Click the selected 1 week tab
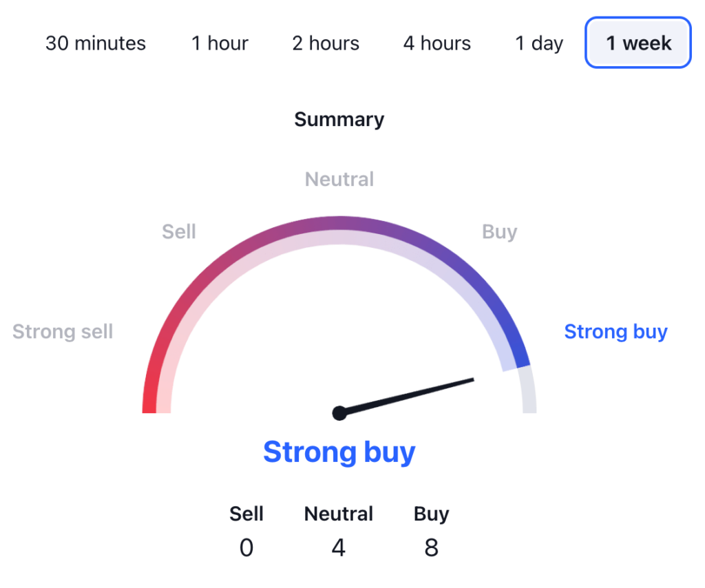The width and height of the screenshot is (705, 588). tap(638, 43)
